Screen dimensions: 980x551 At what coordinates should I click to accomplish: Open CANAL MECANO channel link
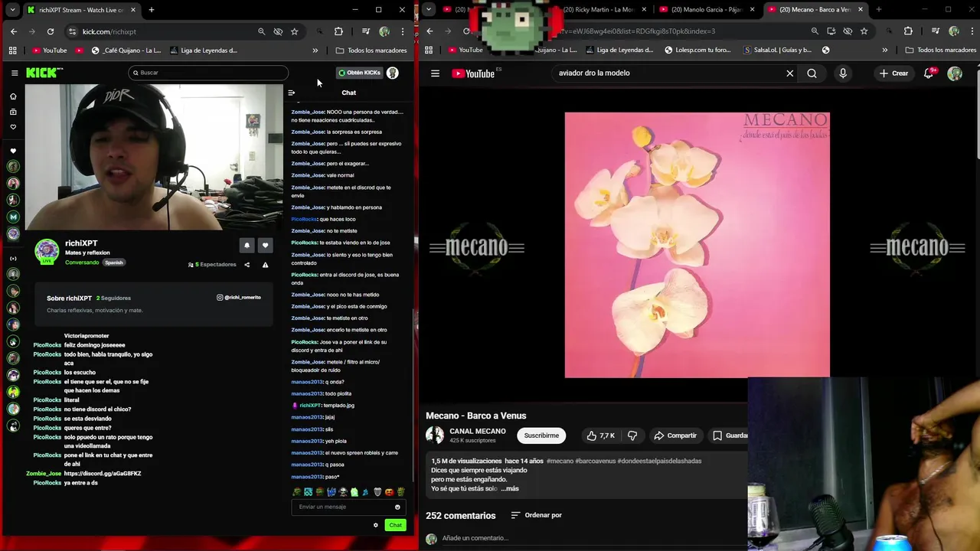[x=478, y=431]
